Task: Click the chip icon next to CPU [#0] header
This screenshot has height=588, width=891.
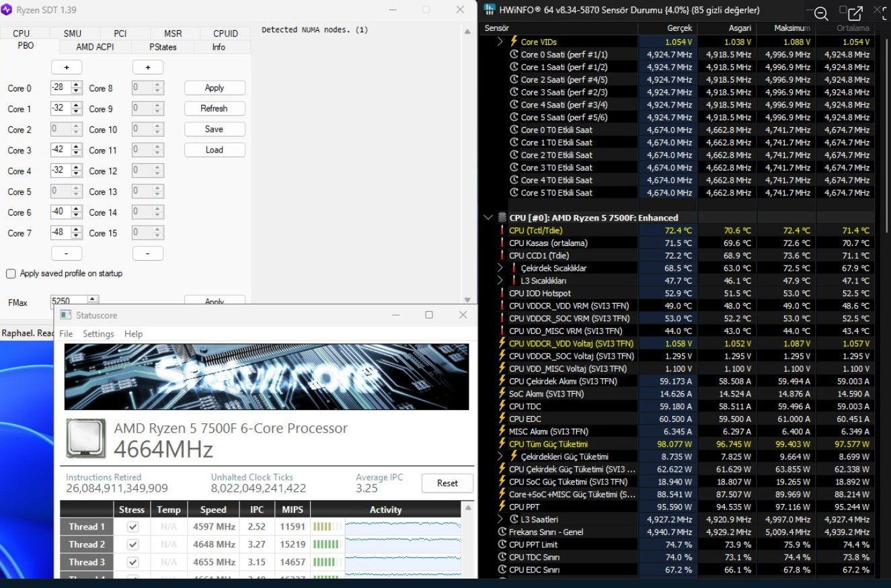Action: coord(502,218)
